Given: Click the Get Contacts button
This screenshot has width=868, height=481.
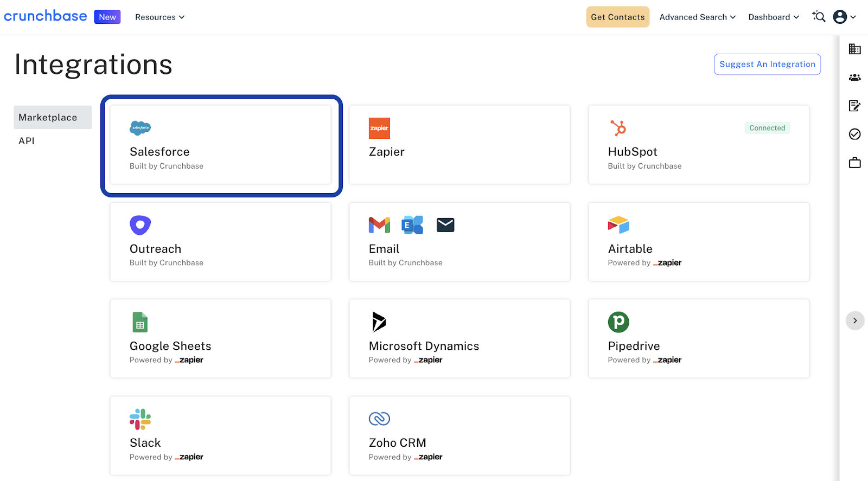Looking at the screenshot, I should point(618,17).
